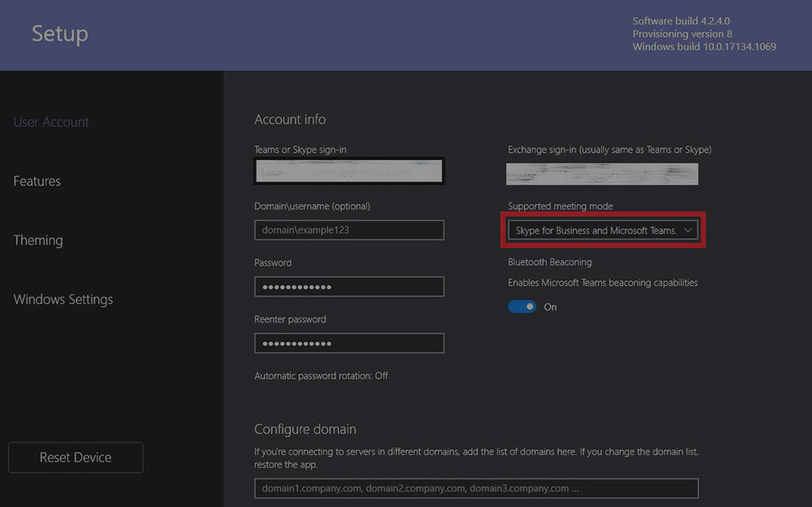The width and height of the screenshot is (812, 507).
Task: Click the Teams or Skype sign-in field
Action: click(x=348, y=171)
